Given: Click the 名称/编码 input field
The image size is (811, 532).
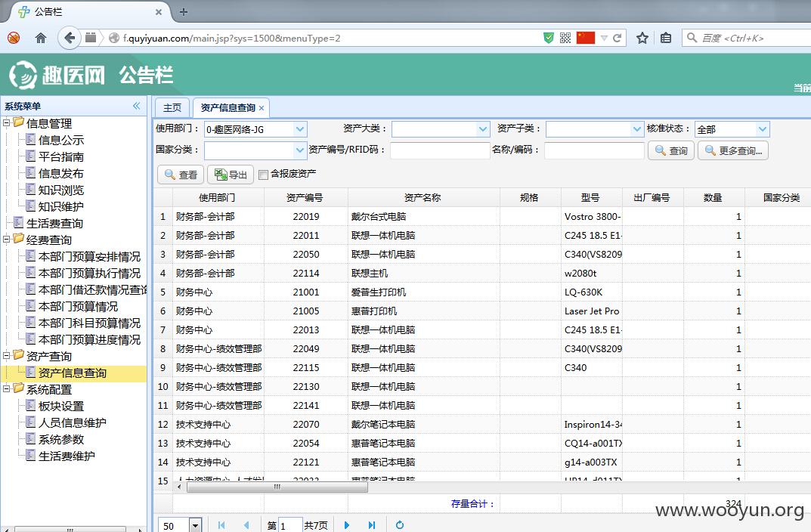Looking at the screenshot, I should (x=594, y=150).
